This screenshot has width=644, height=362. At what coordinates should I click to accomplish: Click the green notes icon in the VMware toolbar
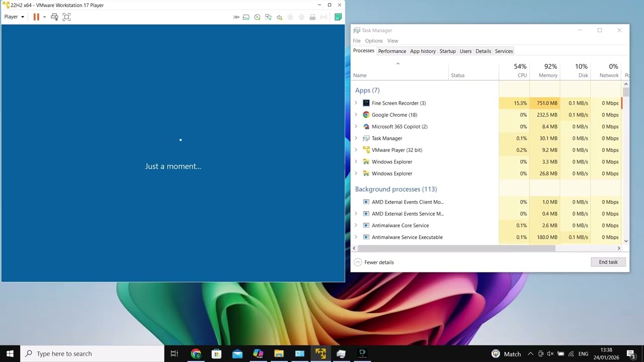tap(338, 17)
